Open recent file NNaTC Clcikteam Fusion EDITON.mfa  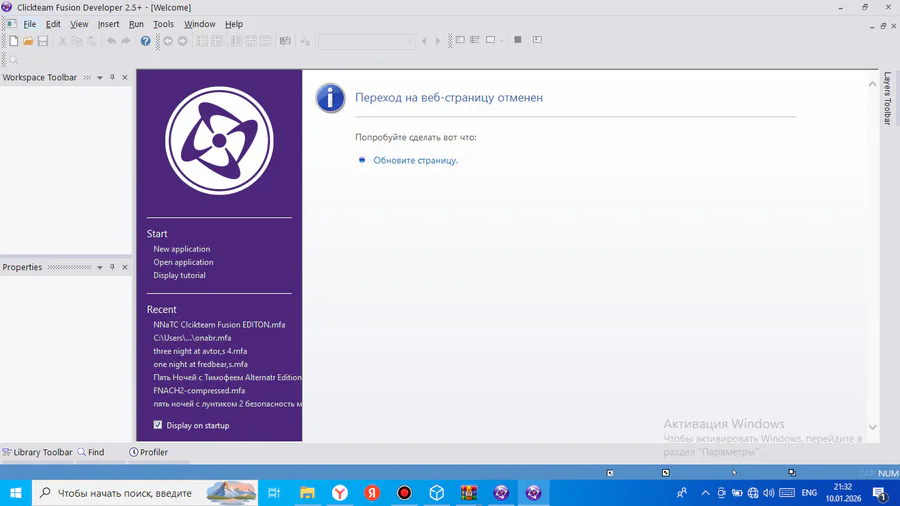tap(219, 325)
